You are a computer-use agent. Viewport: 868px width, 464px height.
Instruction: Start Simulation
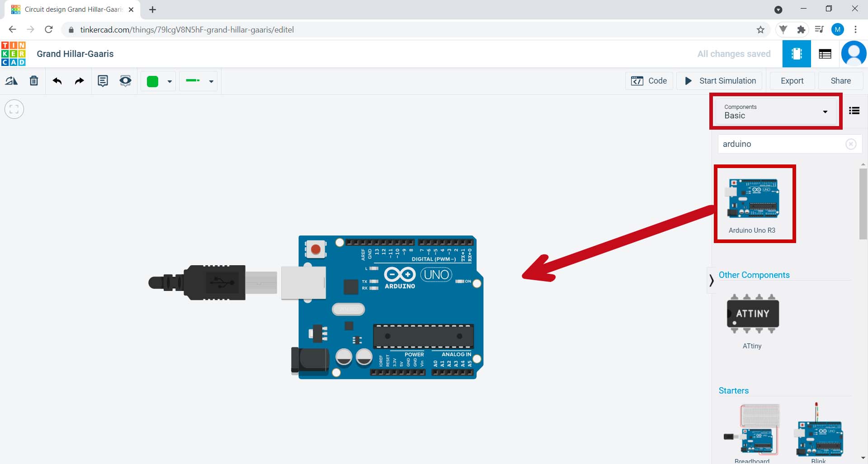[x=719, y=81]
